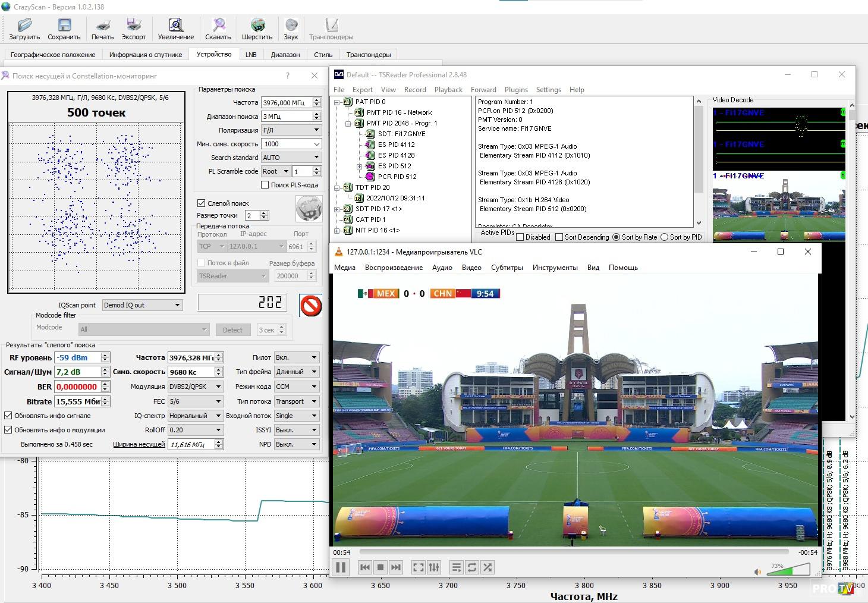Screen dimensions: 868x603
Task: Collapse the PMT PID 2048 tree node
Action: [348, 124]
